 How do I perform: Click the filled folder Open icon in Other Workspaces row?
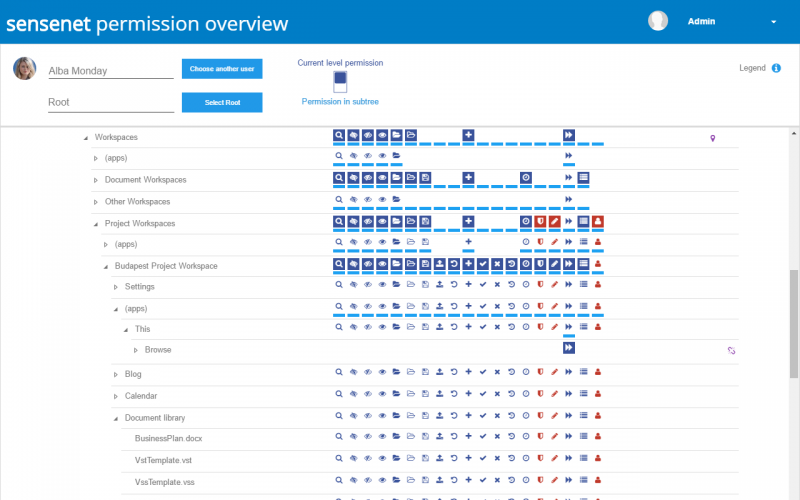tap(396, 199)
